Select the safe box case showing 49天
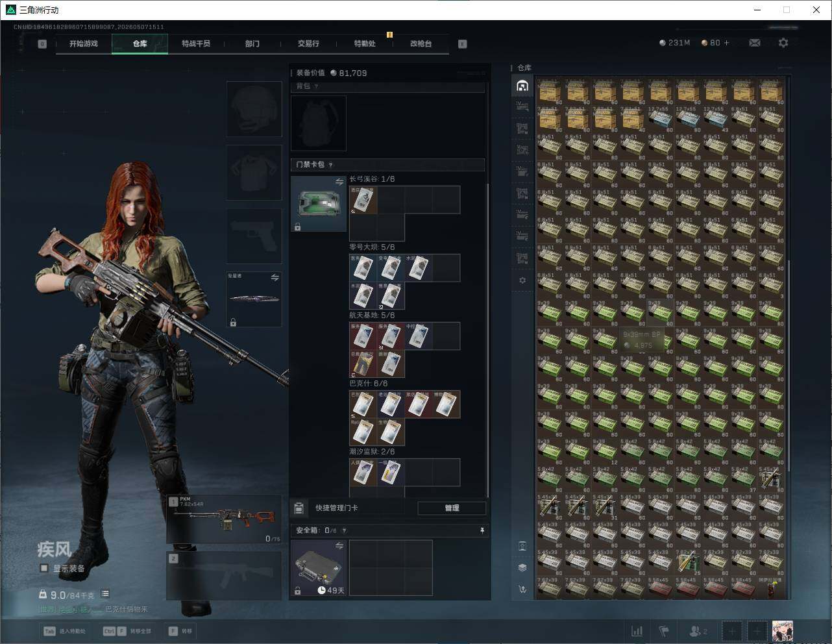 pyautogui.click(x=319, y=568)
